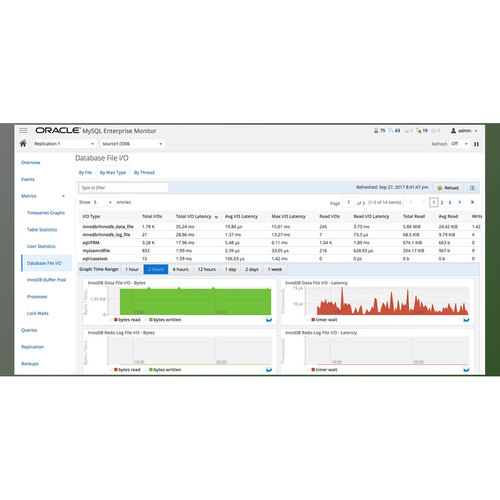Export InnoDB Redo Log Bytes graph
500x500 pixels.
coord(269,369)
